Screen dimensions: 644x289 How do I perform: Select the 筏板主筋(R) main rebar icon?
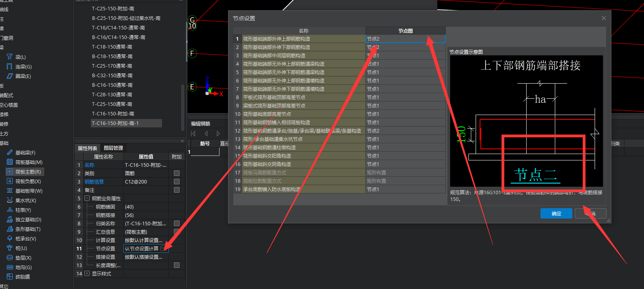click(10, 172)
